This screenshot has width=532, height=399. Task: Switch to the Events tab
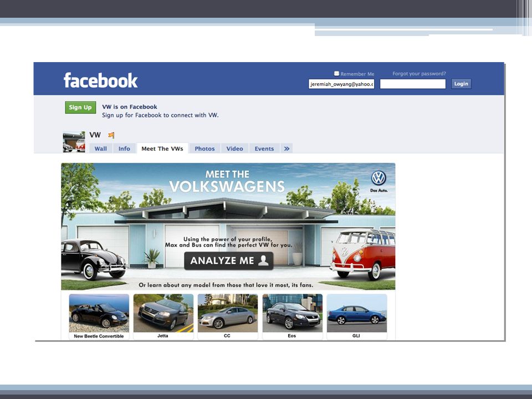coord(264,149)
